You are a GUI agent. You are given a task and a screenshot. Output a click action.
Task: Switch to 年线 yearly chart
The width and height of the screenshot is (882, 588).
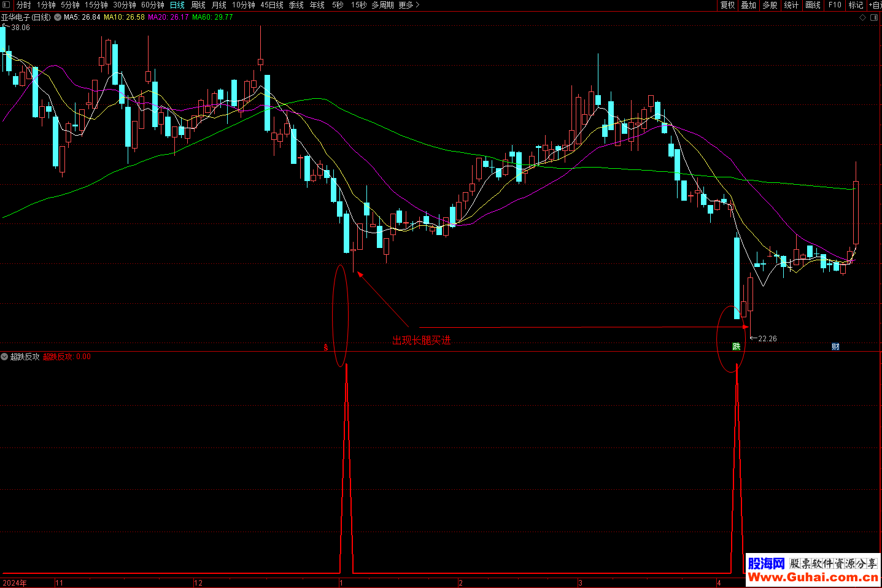pos(317,5)
